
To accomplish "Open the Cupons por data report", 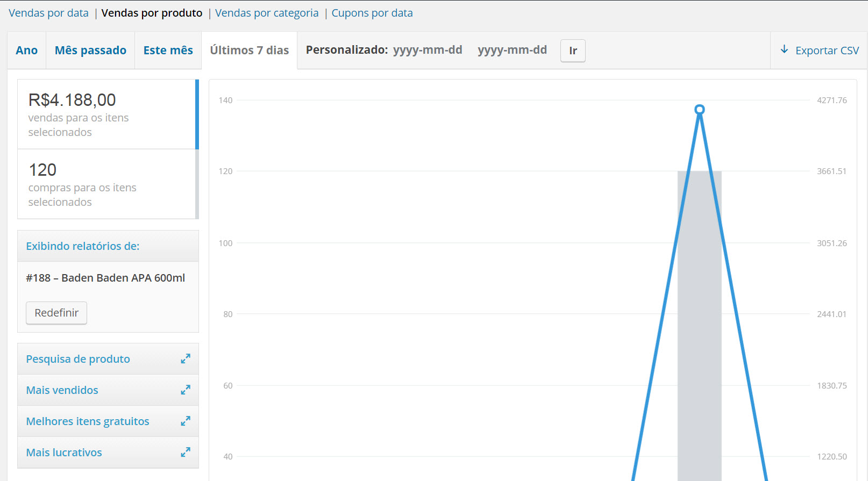I will pyautogui.click(x=372, y=13).
